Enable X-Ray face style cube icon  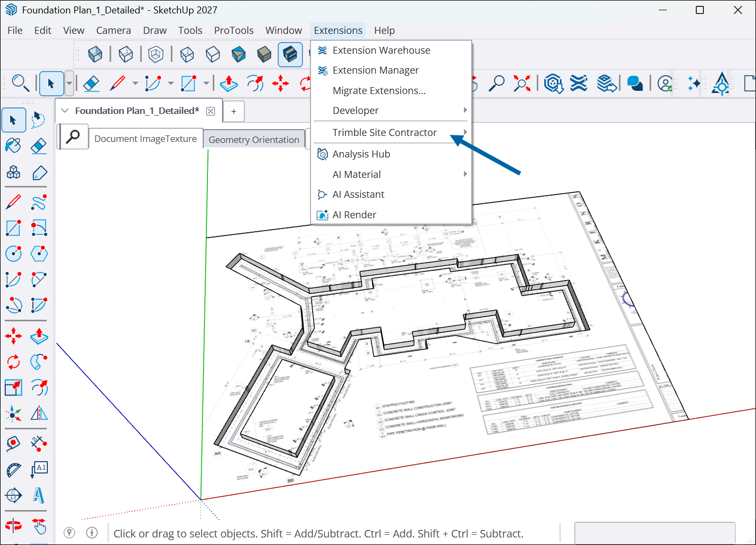click(95, 54)
